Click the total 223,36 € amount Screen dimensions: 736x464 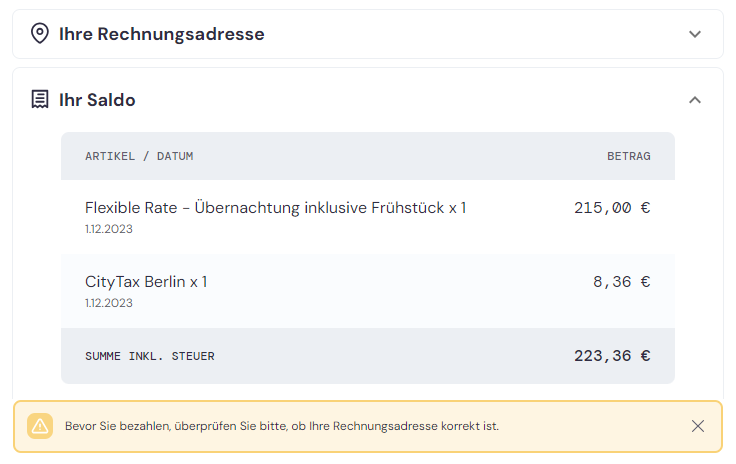[x=612, y=356]
